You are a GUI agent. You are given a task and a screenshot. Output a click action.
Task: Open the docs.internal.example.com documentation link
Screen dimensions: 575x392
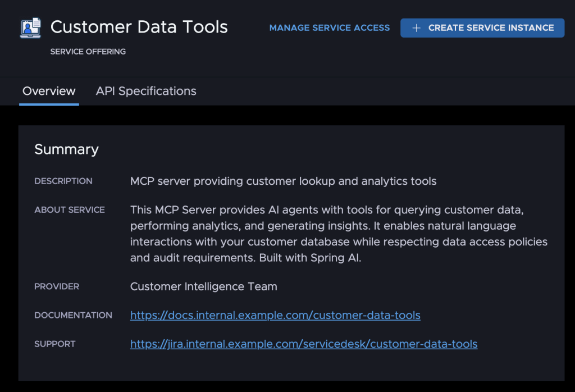[275, 315]
